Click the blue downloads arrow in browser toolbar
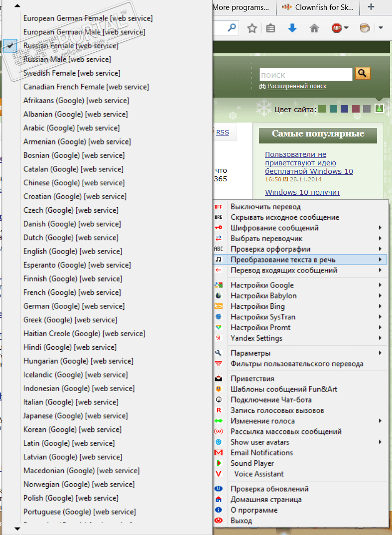 coord(292,28)
